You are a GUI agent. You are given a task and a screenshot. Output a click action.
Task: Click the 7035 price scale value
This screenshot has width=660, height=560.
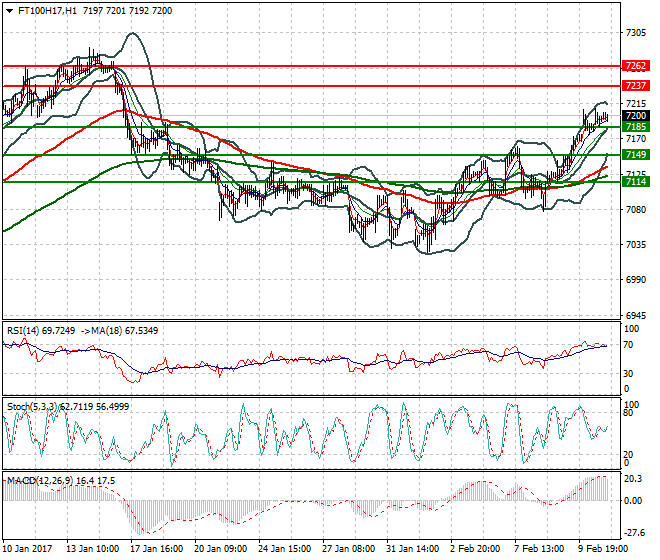pyautogui.click(x=636, y=245)
